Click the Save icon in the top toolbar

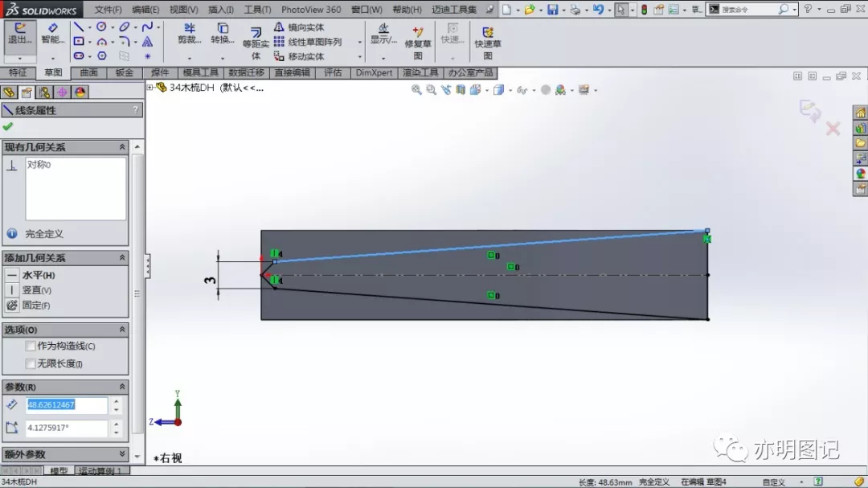tap(552, 10)
